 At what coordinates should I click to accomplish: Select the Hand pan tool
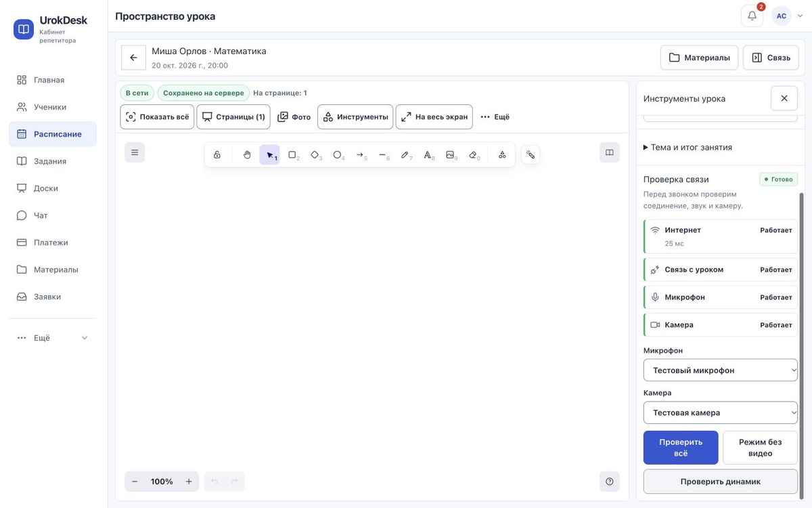[247, 154]
